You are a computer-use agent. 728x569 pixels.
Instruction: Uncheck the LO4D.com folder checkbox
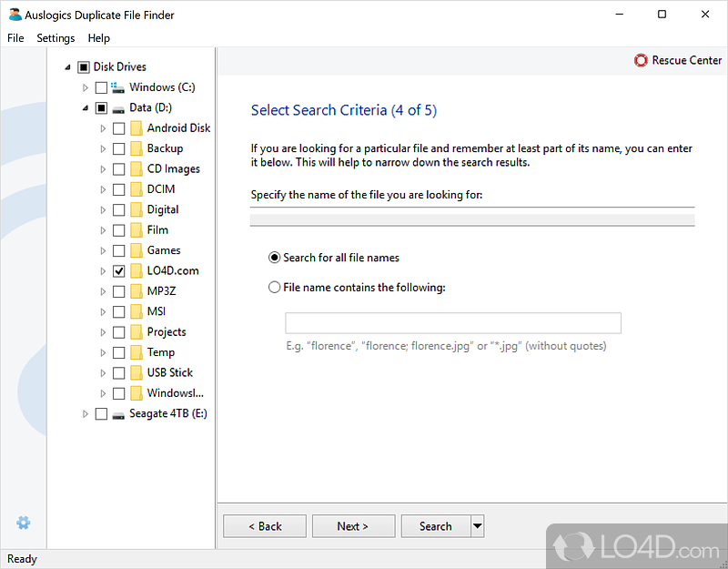[118, 270]
